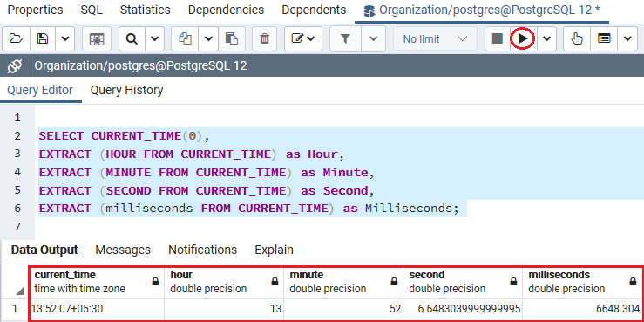This screenshot has height=322, width=644.
Task: Open the Notifications tab
Action: [x=202, y=250]
